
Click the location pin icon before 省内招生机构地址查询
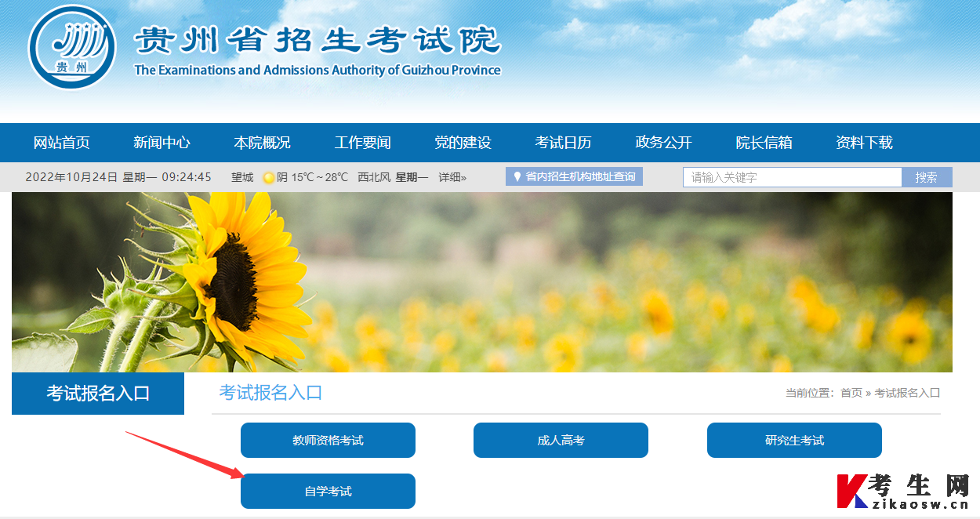[517, 176]
